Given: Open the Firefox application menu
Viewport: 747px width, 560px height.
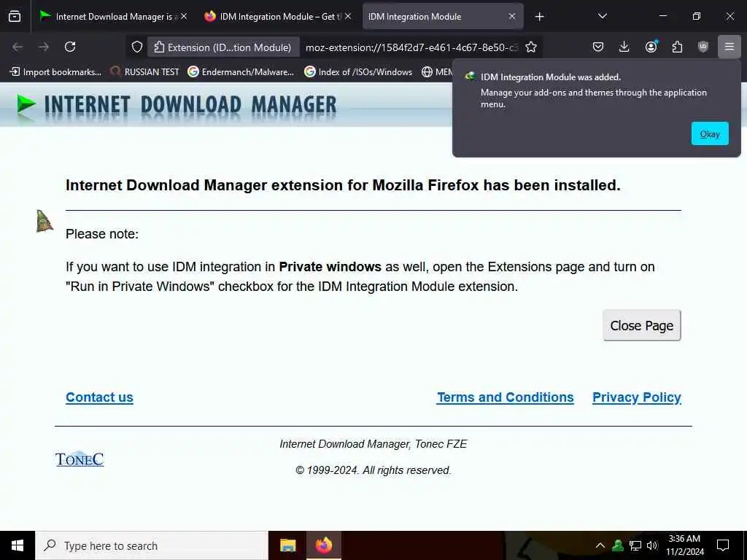Looking at the screenshot, I should coord(729,47).
